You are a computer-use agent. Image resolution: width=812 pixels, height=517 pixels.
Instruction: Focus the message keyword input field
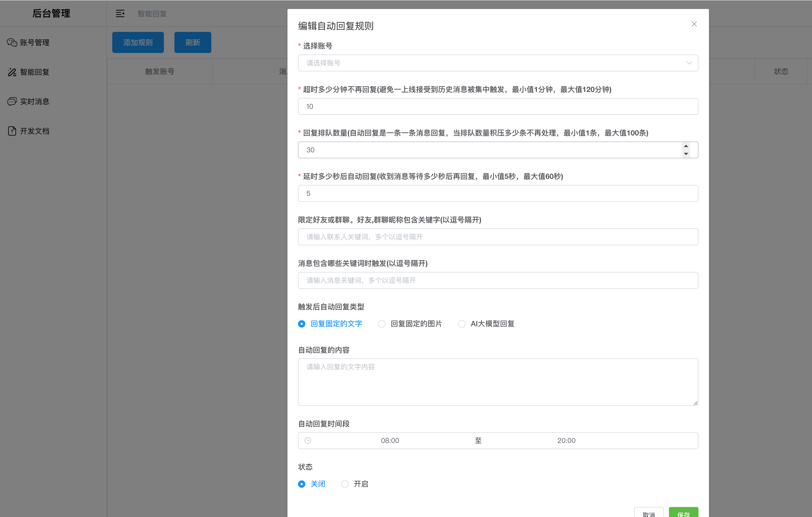(498, 281)
